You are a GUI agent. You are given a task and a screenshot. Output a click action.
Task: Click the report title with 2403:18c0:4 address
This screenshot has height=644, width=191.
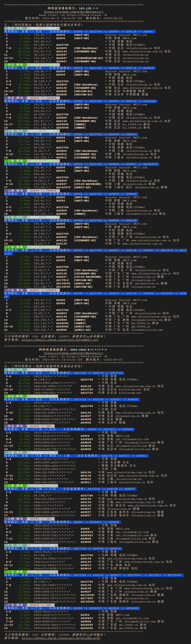[73, 350]
